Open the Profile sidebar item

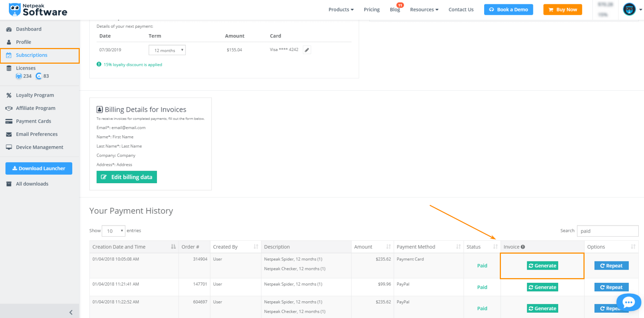coord(23,42)
